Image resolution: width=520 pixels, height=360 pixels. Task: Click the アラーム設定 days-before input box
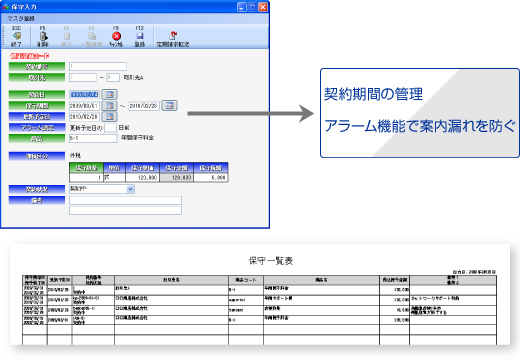(x=110, y=128)
